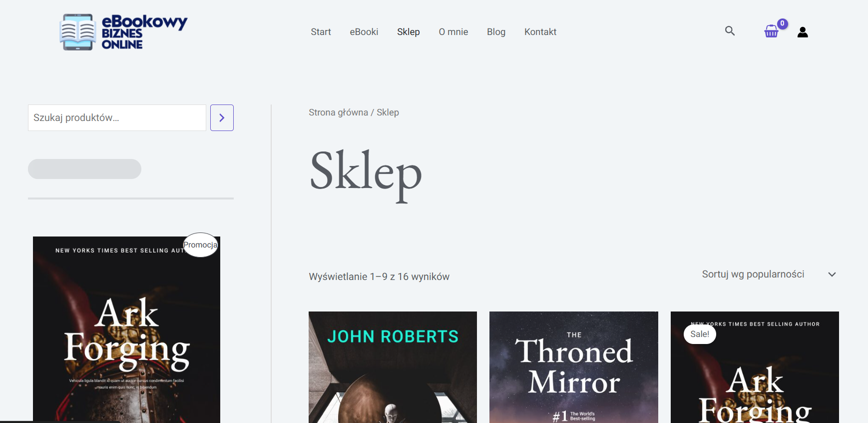The width and height of the screenshot is (868, 423).
Task: Select the Sklep navigation item
Action: point(408,32)
